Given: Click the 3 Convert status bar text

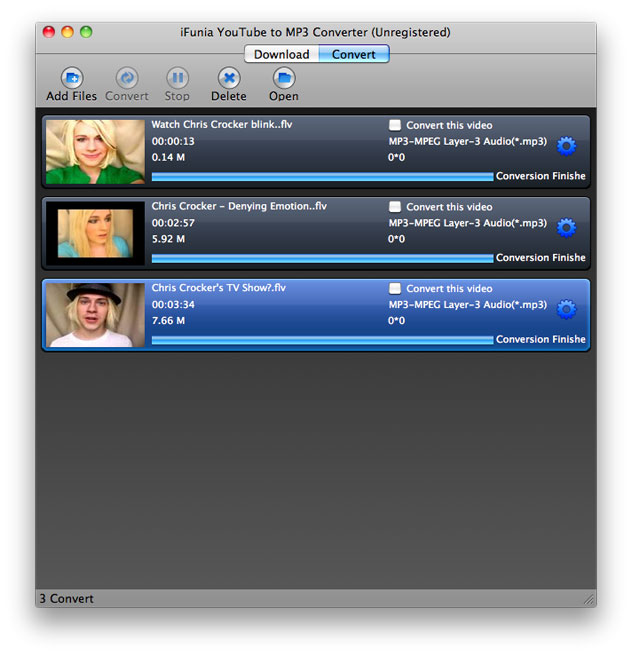Looking at the screenshot, I should tap(67, 599).
